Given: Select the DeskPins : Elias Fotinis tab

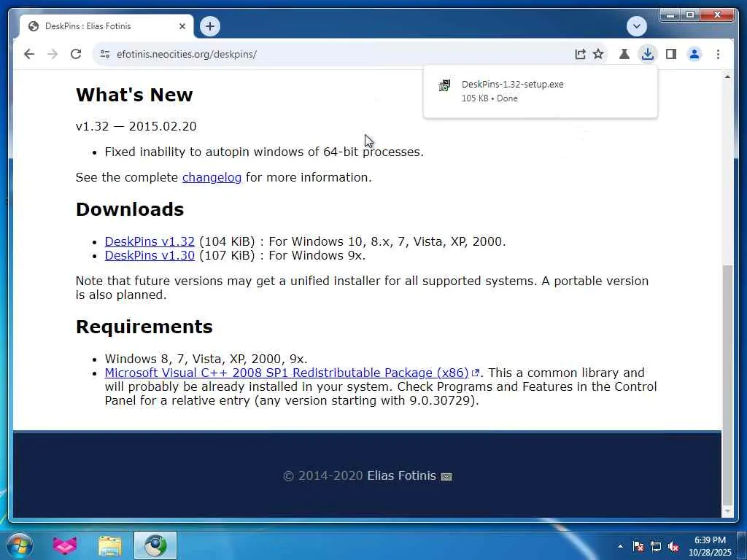Looking at the screenshot, I should (107, 26).
